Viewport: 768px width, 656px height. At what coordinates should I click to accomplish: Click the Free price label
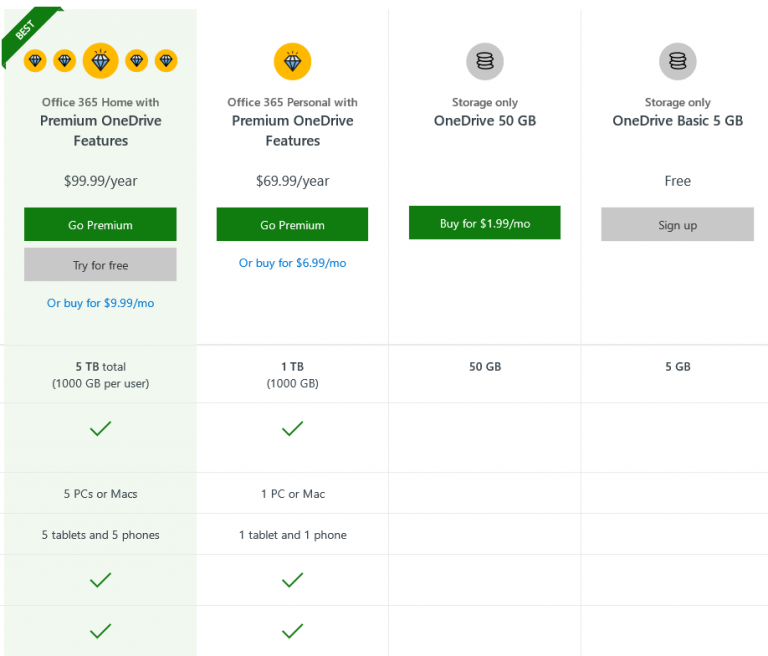click(x=678, y=181)
